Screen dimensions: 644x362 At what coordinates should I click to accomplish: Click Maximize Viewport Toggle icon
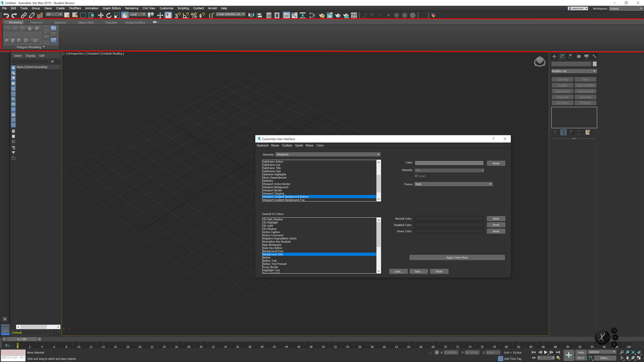point(639,358)
